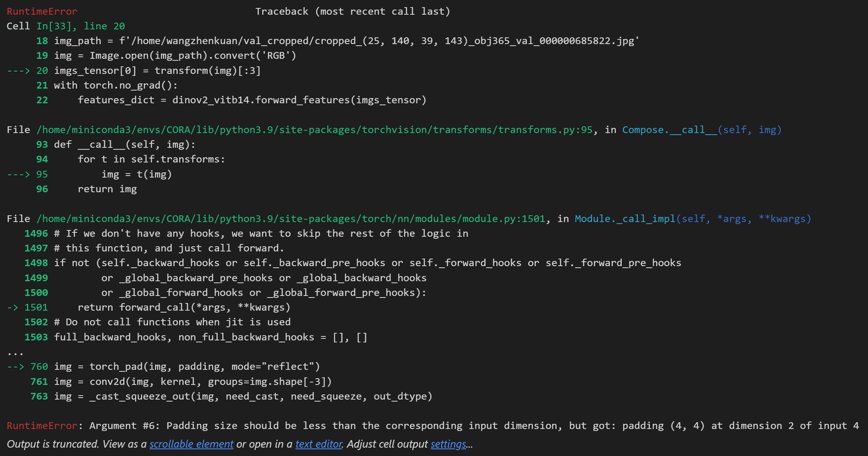Screen dimensions: 868x456
Task: Open the module.py:1501 file path link
Action: [x=291, y=219]
